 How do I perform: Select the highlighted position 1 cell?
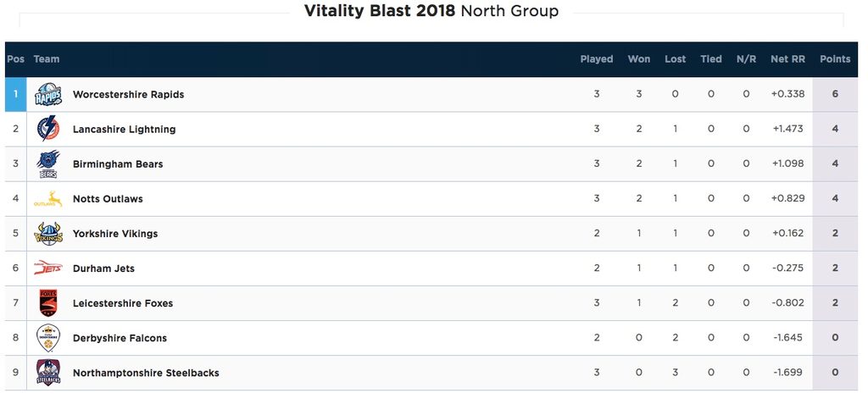pyautogui.click(x=15, y=94)
